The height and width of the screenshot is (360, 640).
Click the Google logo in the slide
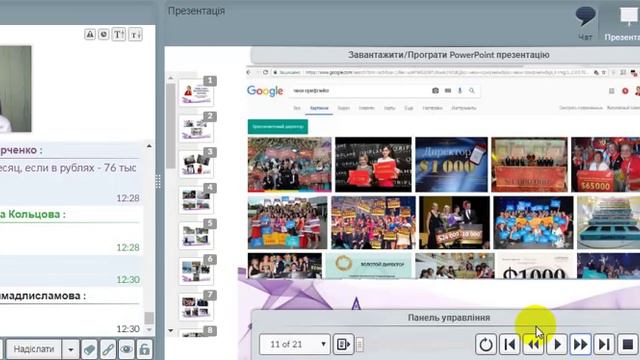pyautogui.click(x=265, y=91)
